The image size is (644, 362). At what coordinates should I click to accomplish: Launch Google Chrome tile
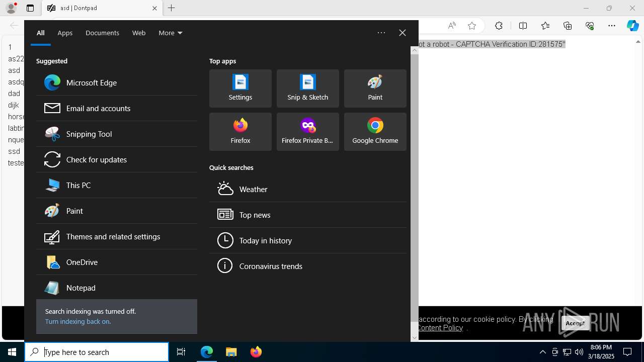point(375,132)
